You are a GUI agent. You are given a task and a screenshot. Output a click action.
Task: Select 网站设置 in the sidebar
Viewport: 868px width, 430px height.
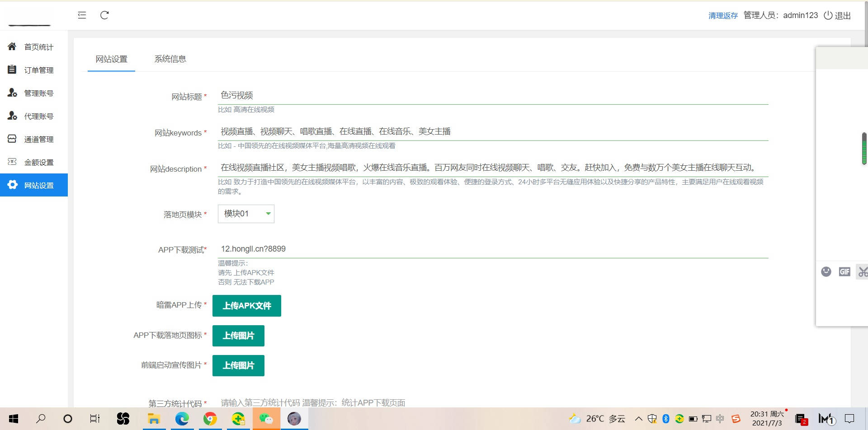(x=34, y=185)
